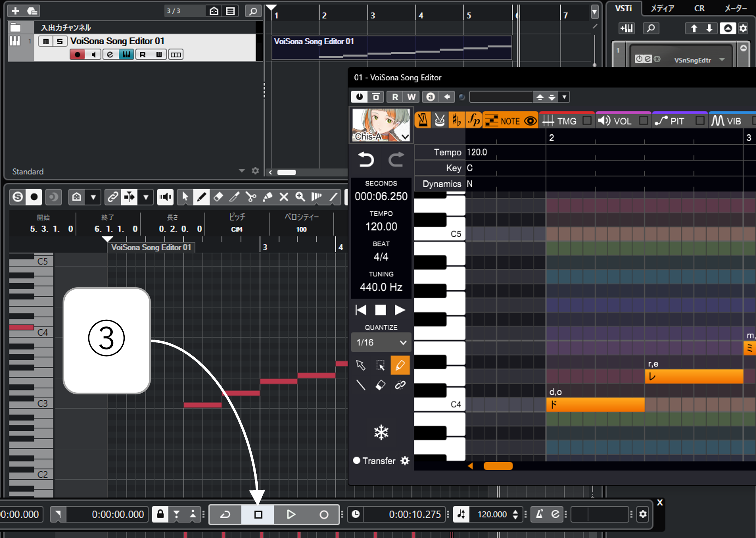Enable the TMG checkbox
Image resolution: width=756 pixels, height=538 pixels.
point(587,121)
